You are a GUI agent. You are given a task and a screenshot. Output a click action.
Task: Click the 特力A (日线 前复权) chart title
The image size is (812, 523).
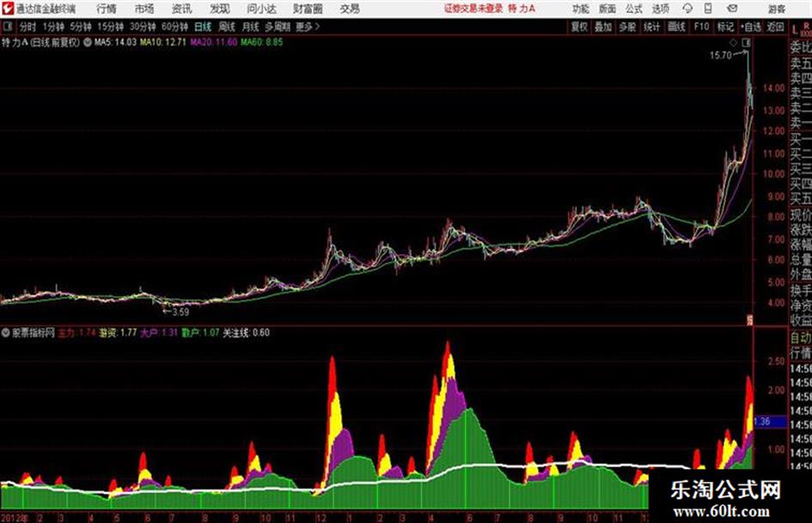(x=41, y=42)
